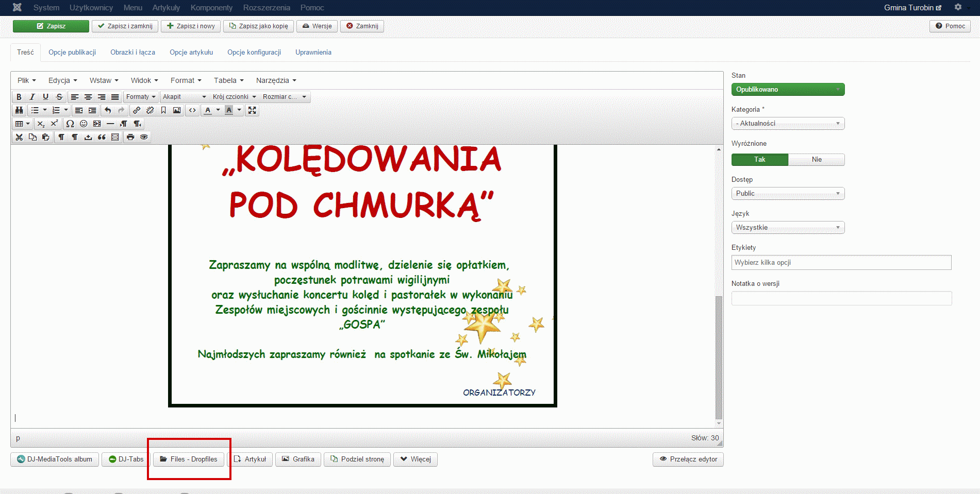Set Wyróżnione to Nie
The height and width of the screenshot is (494, 980).
click(816, 160)
